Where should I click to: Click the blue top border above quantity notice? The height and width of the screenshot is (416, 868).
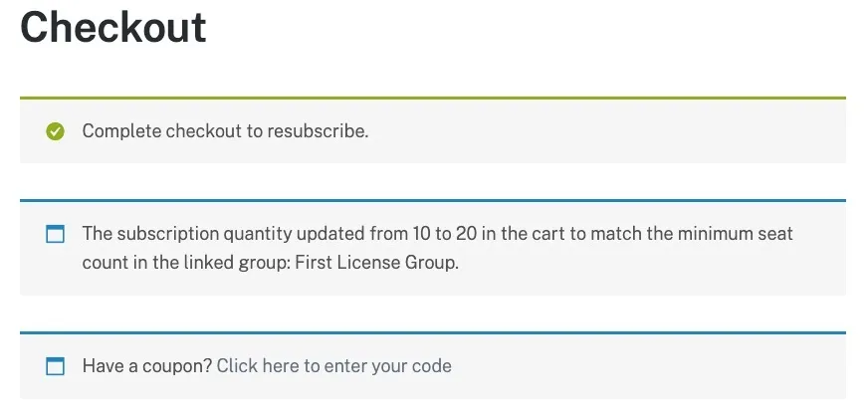[433, 200]
